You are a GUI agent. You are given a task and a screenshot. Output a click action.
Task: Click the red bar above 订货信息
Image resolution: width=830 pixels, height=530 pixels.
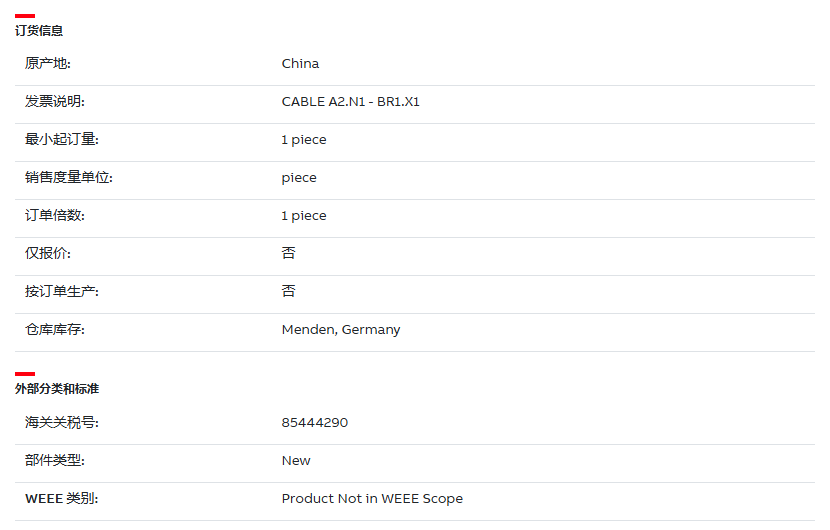[25, 16]
